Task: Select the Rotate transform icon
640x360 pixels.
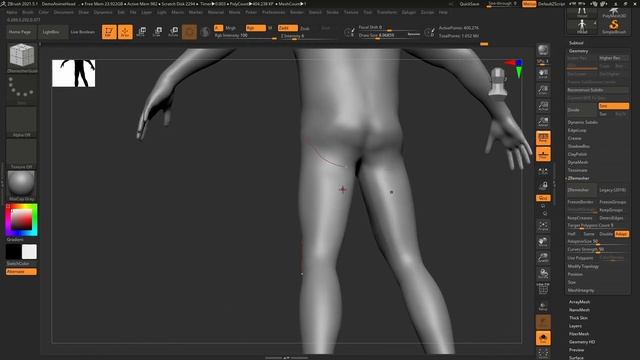Action: pyautogui.click(x=173, y=32)
